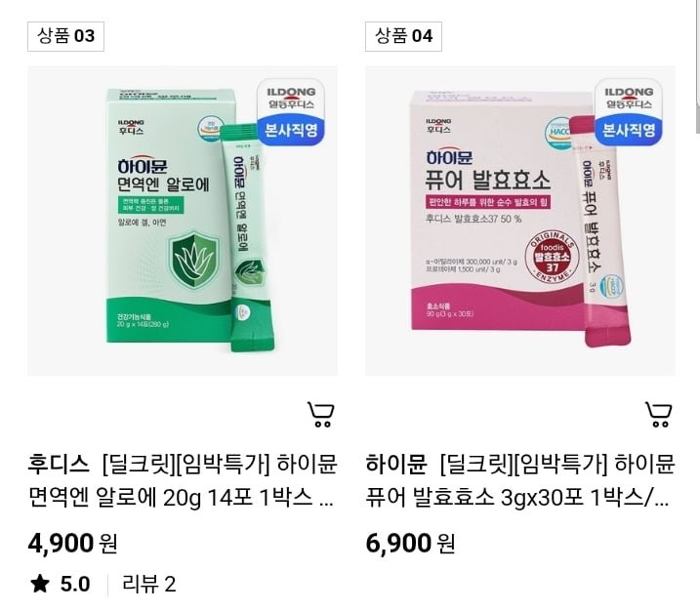The height and width of the screenshot is (612, 700).
Task: Click the ILDONG 일동후디스 logo on the enzyme image
Action: click(x=629, y=98)
